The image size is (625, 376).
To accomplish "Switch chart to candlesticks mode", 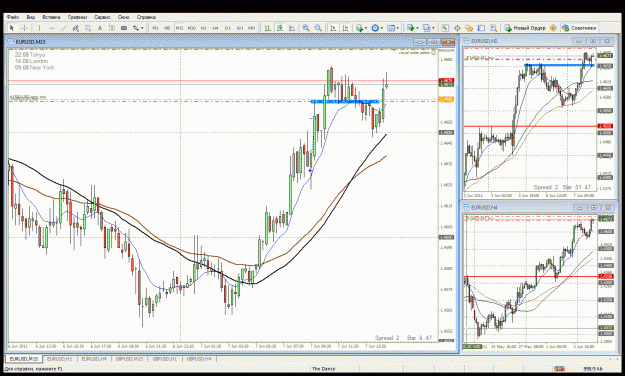I will tap(280, 28).
